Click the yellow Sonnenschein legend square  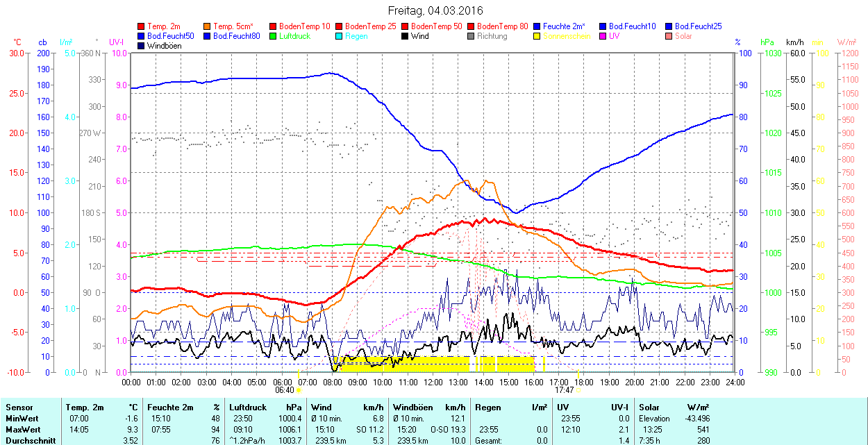point(537,36)
